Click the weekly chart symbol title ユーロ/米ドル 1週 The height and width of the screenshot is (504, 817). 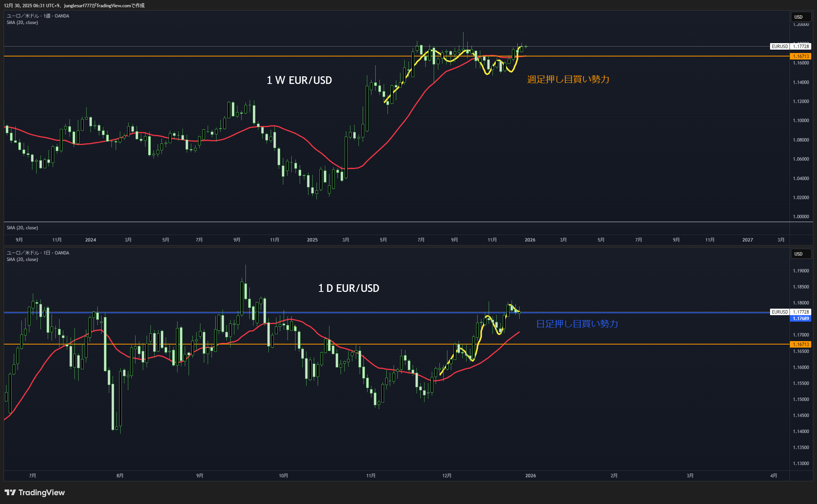pyautogui.click(x=38, y=16)
